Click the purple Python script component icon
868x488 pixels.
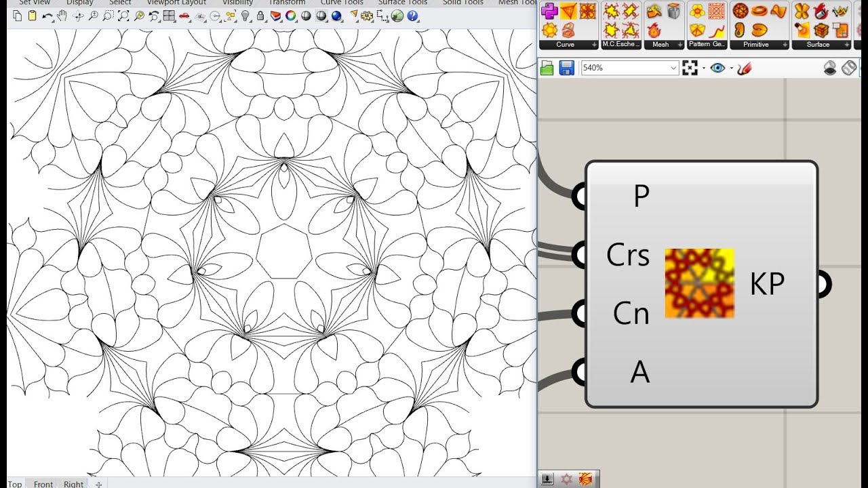pyautogui.click(x=550, y=11)
